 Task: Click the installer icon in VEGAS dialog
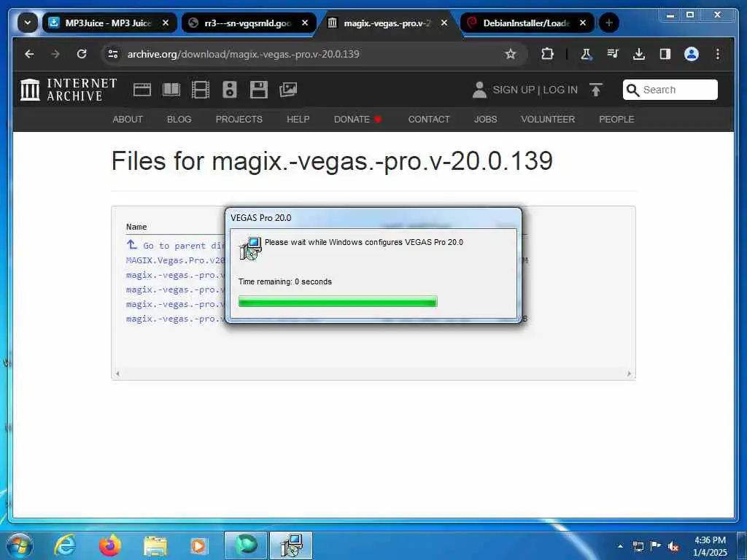click(250, 248)
